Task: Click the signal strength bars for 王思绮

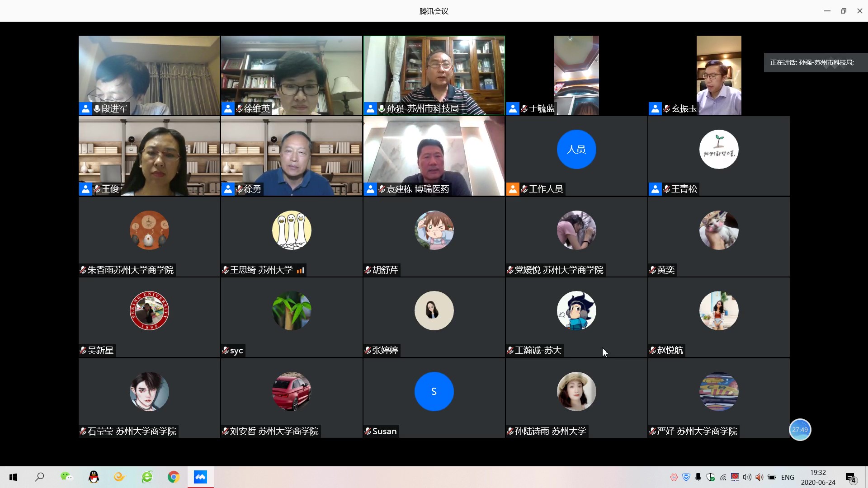Action: pos(301,270)
